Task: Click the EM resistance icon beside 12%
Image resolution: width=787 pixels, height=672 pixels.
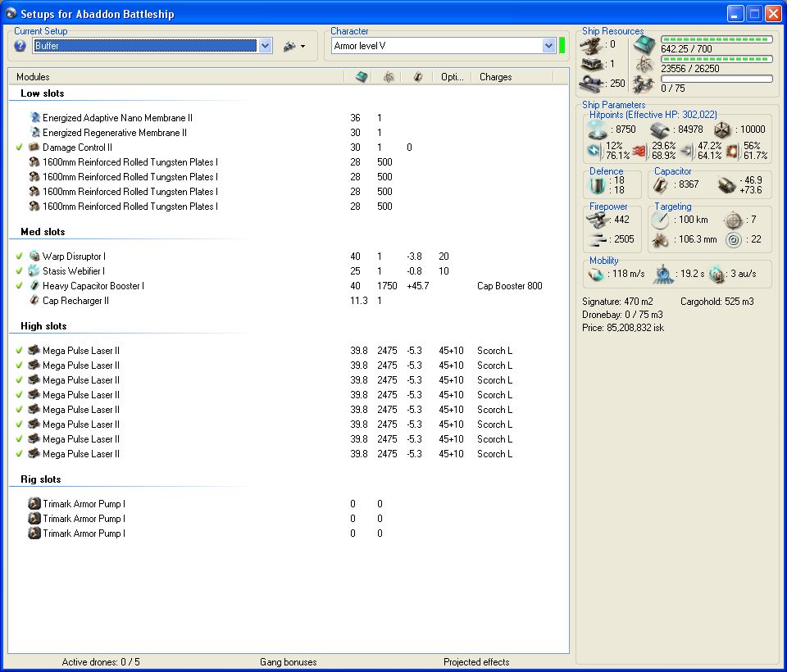Action: pyautogui.click(x=594, y=150)
